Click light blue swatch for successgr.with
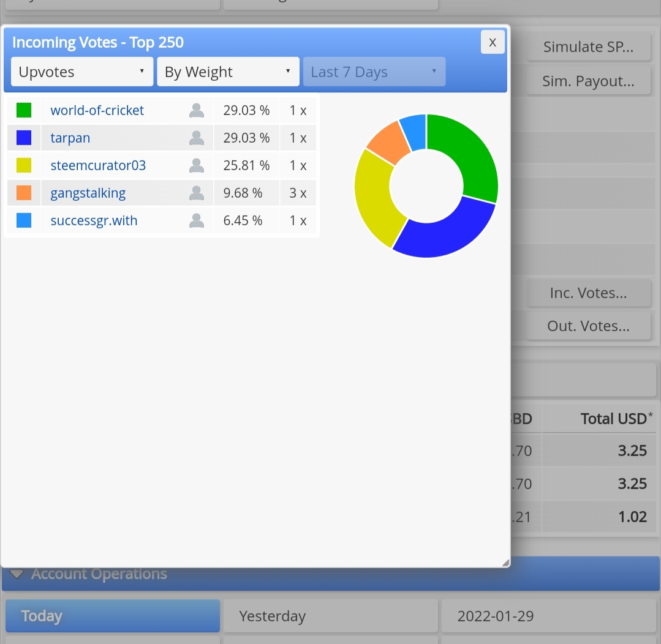The width and height of the screenshot is (661, 644). (x=24, y=221)
